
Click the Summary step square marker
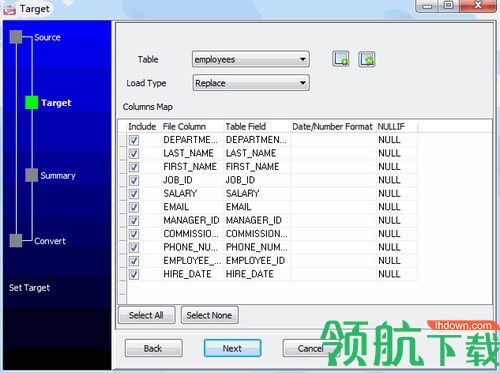coord(32,175)
